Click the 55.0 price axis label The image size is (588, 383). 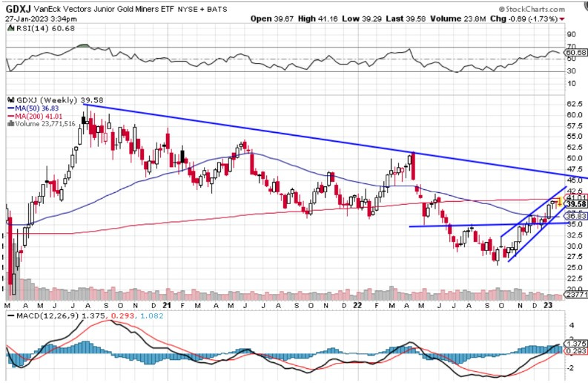click(x=575, y=137)
